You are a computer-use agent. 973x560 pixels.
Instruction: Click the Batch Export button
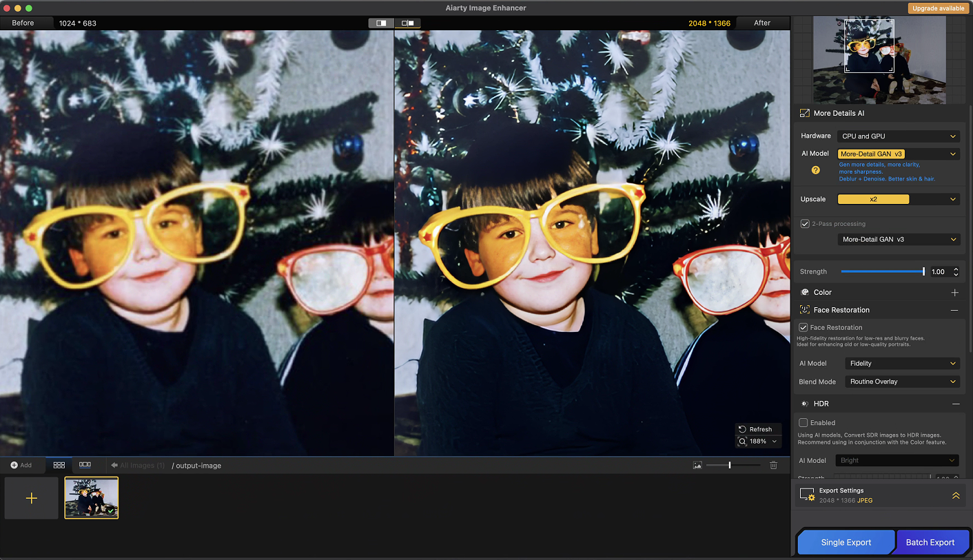930,542
